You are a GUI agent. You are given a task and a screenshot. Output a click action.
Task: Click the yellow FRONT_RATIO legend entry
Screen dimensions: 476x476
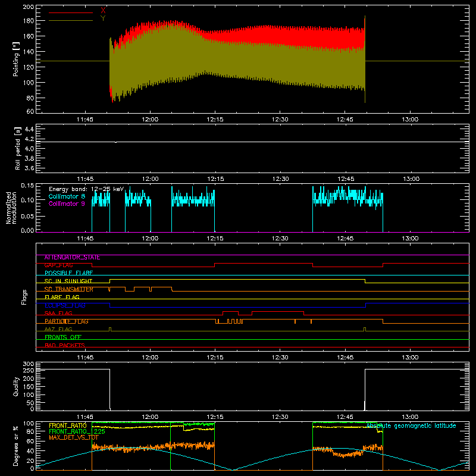click(x=68, y=425)
